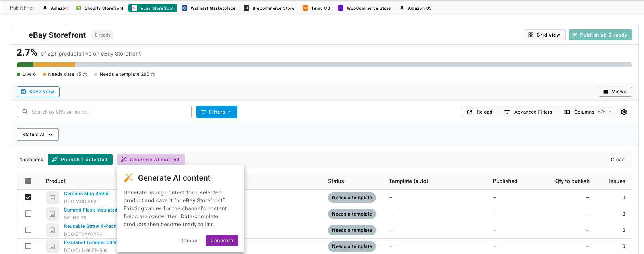Image resolution: width=644 pixels, height=254 pixels.
Task: Click the DOC-MUG-350 SKU text
Action: (80, 202)
